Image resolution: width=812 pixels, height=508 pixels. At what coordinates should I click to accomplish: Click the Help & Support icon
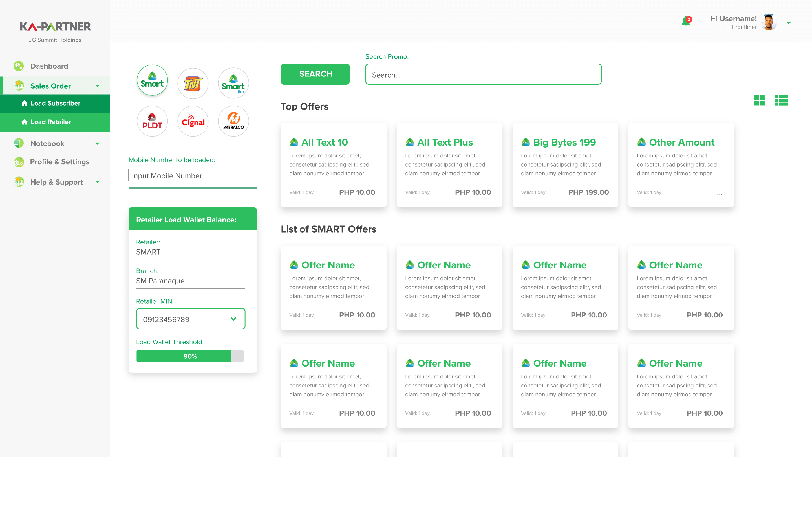(19, 182)
